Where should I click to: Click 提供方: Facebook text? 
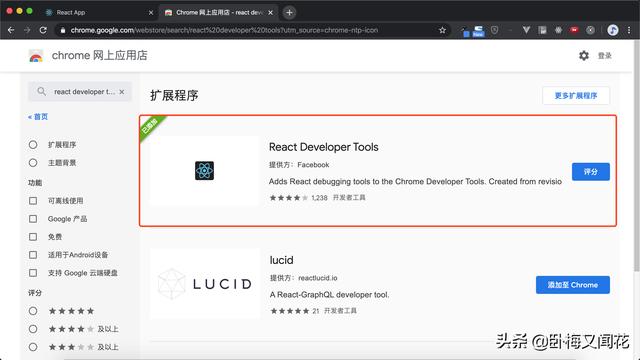point(299,165)
